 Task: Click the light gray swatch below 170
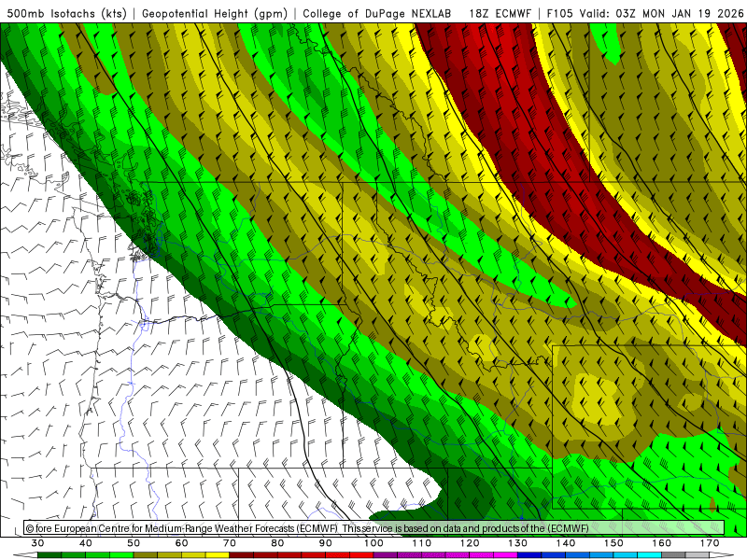(x=698, y=555)
